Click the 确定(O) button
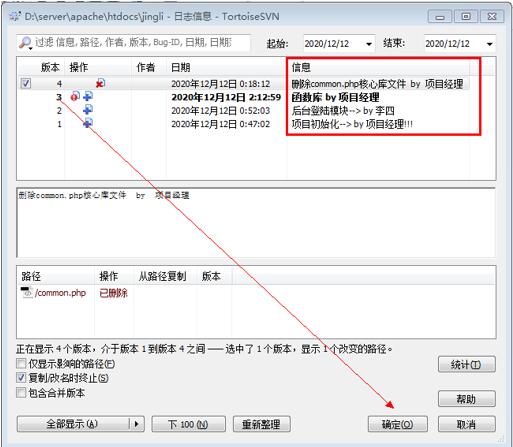The width and height of the screenshot is (513, 447). (x=397, y=424)
